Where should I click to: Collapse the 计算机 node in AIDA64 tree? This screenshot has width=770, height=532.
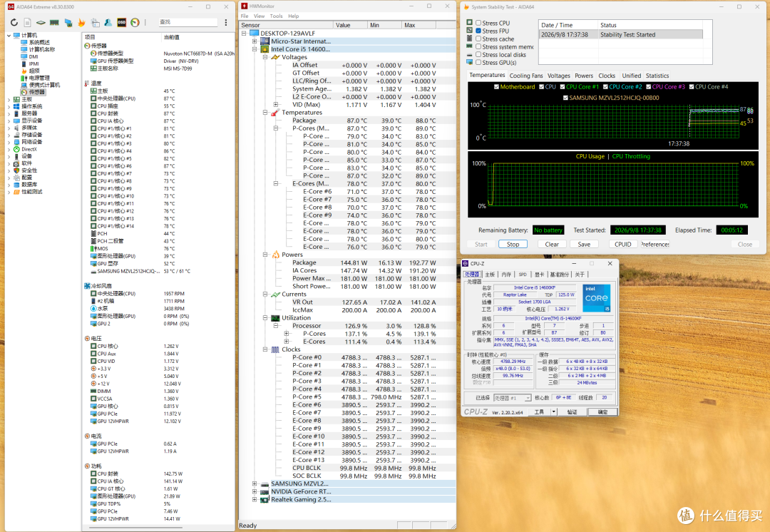click(x=9, y=36)
